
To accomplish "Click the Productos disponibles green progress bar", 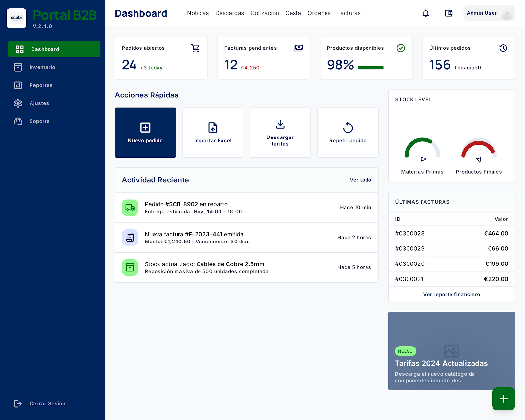I will 370,68.
